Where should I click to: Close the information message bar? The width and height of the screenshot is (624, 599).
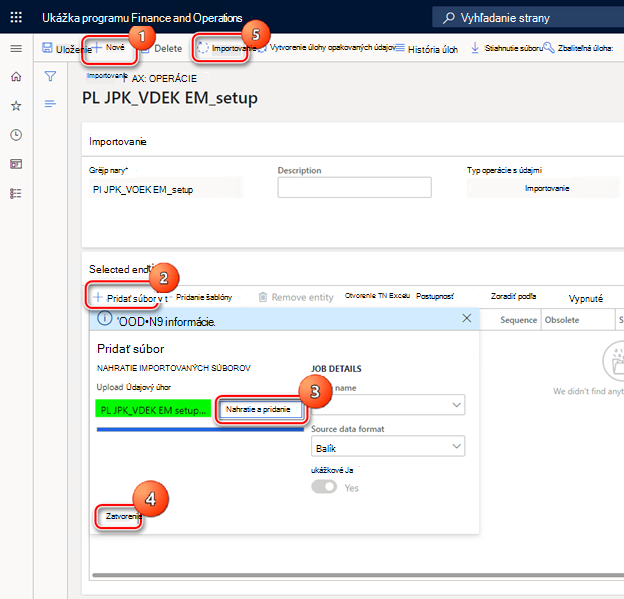tap(466, 318)
